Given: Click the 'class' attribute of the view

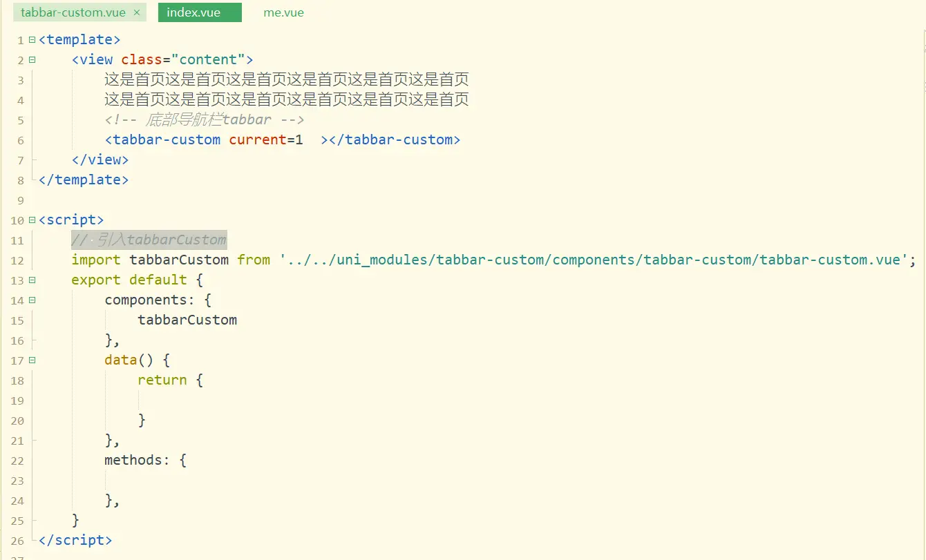Looking at the screenshot, I should (x=142, y=59).
